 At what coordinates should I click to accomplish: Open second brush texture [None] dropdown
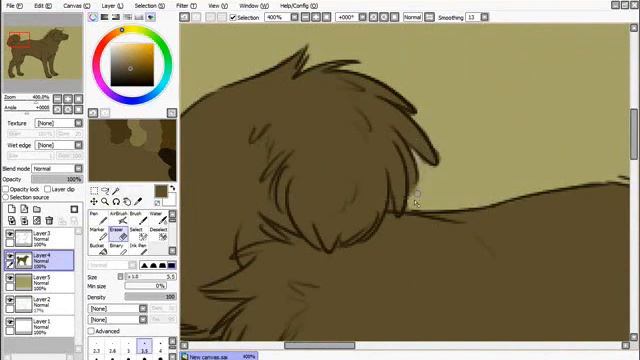pyautogui.click(x=117, y=320)
